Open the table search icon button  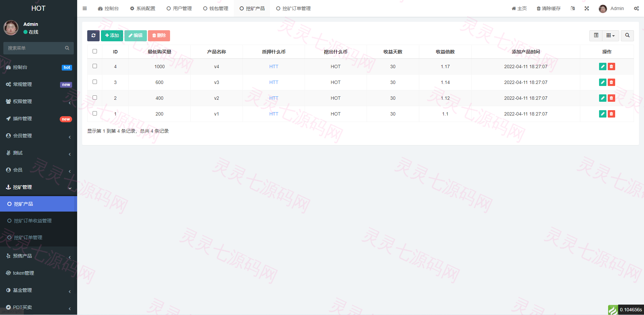click(627, 36)
